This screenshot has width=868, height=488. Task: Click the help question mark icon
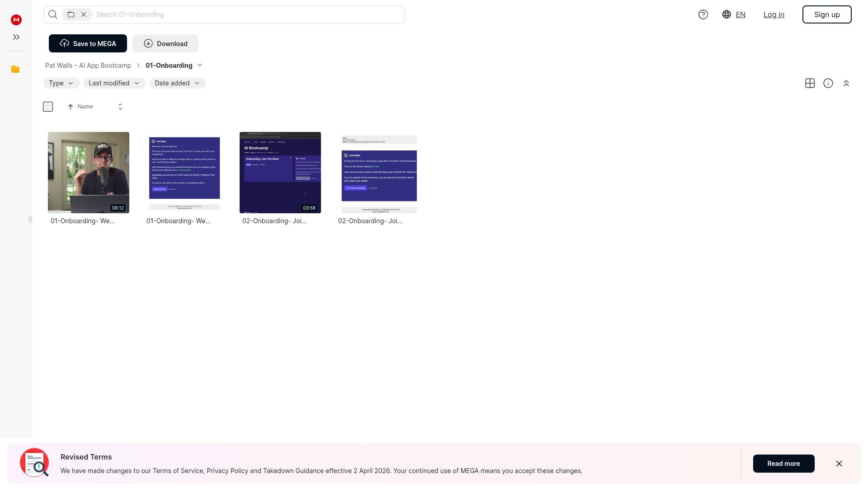[x=703, y=14]
